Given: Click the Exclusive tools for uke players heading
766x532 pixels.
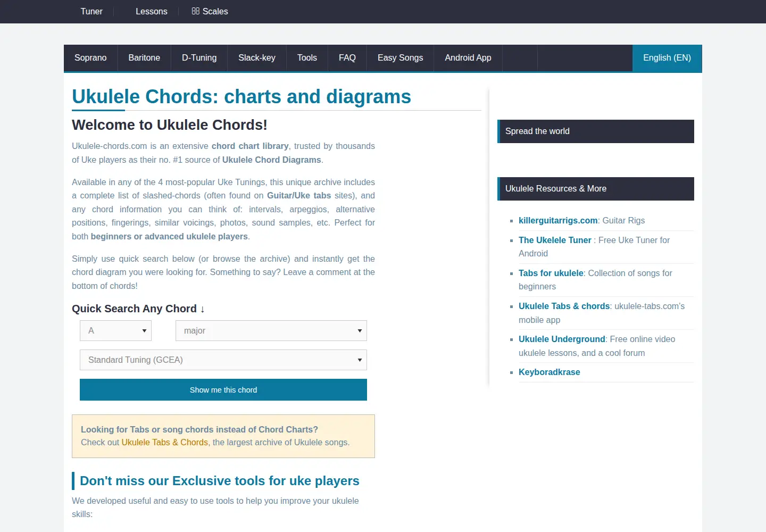Looking at the screenshot, I should tap(220, 481).
